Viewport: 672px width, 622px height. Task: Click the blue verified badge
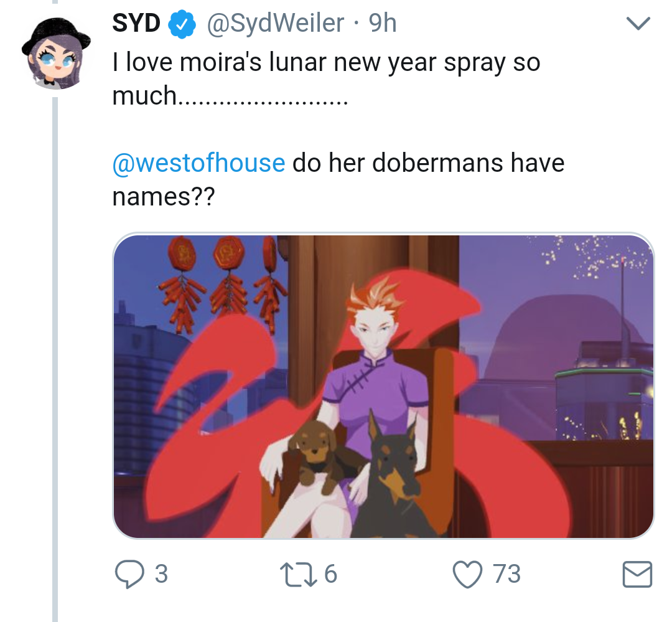(182, 24)
